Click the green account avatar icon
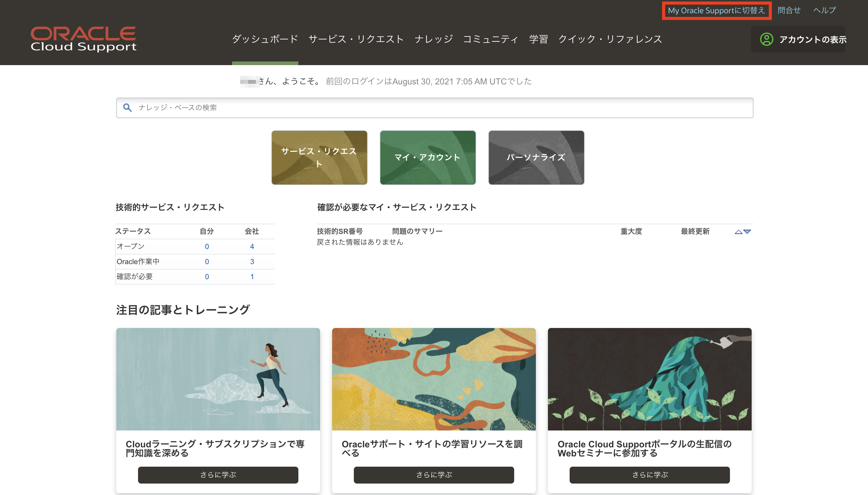Image resolution: width=868 pixels, height=495 pixels. 766,39
